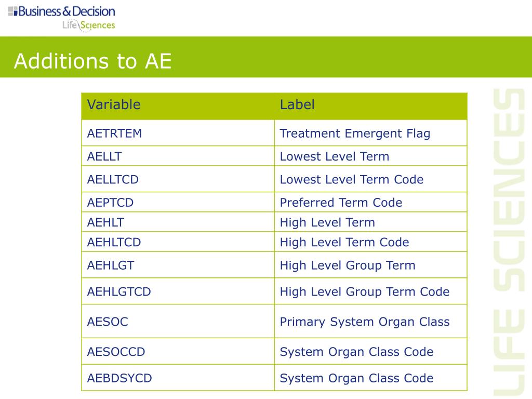Click the AELLT variable cell
Image resolution: width=532 pixels, height=399 pixels.
178,156
